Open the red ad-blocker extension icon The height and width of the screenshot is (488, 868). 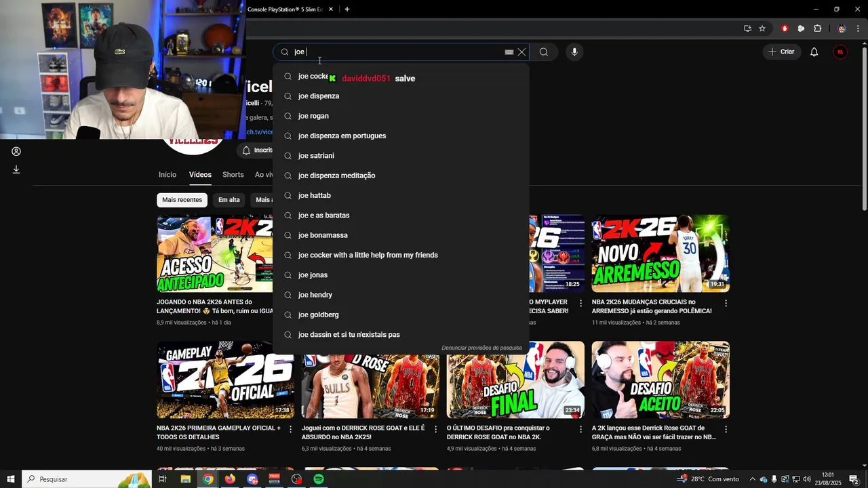pos(785,28)
